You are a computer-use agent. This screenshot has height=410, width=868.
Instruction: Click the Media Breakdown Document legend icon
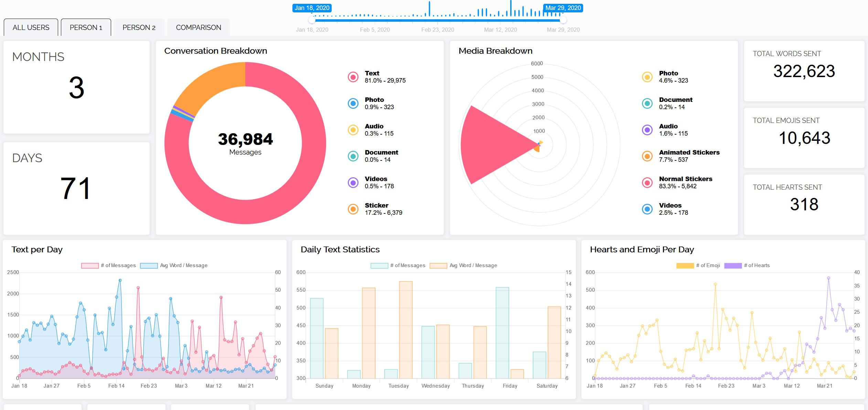(647, 103)
